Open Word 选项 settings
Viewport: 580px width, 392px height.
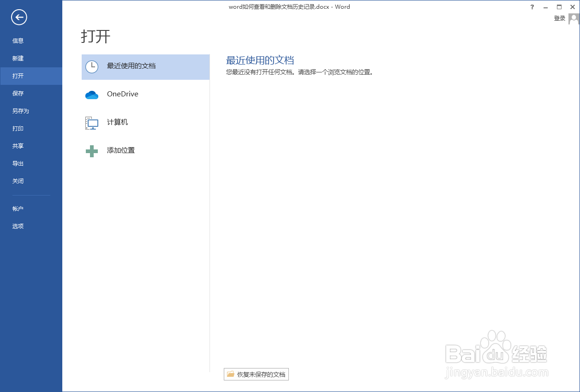coord(18,226)
